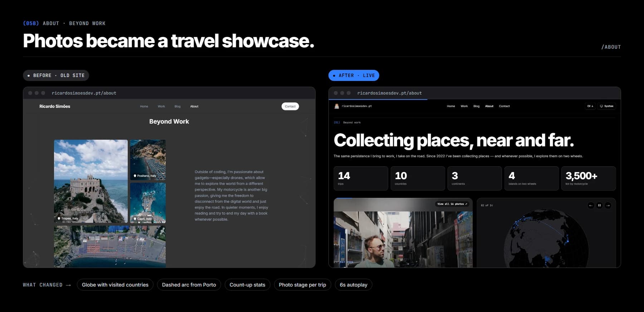Open Blog on the old site navbar
Screen dimensions: 644x312
point(177,106)
